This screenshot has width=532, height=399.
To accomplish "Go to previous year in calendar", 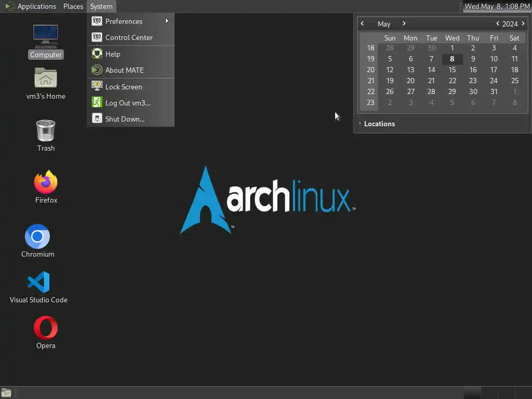I will click(497, 23).
